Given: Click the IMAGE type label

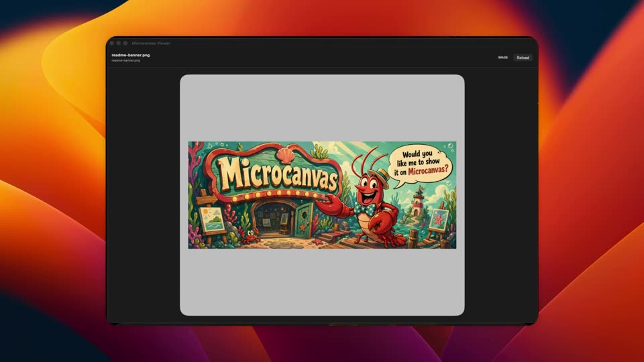Looking at the screenshot, I should (x=502, y=58).
